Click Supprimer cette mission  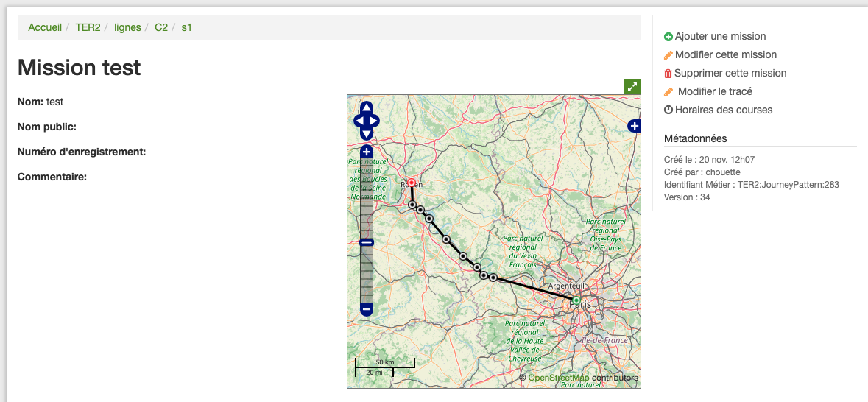[730, 73]
